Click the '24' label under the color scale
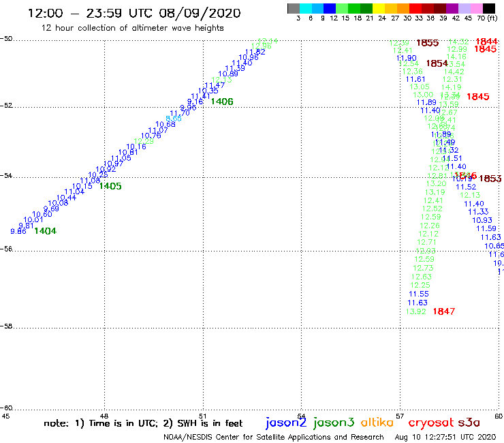The image size is (504, 443). (x=382, y=18)
